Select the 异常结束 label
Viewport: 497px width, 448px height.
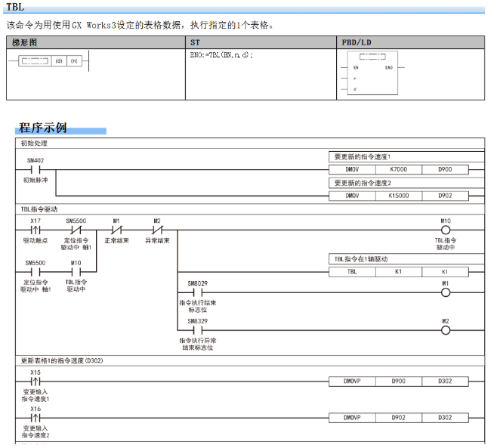click(157, 241)
